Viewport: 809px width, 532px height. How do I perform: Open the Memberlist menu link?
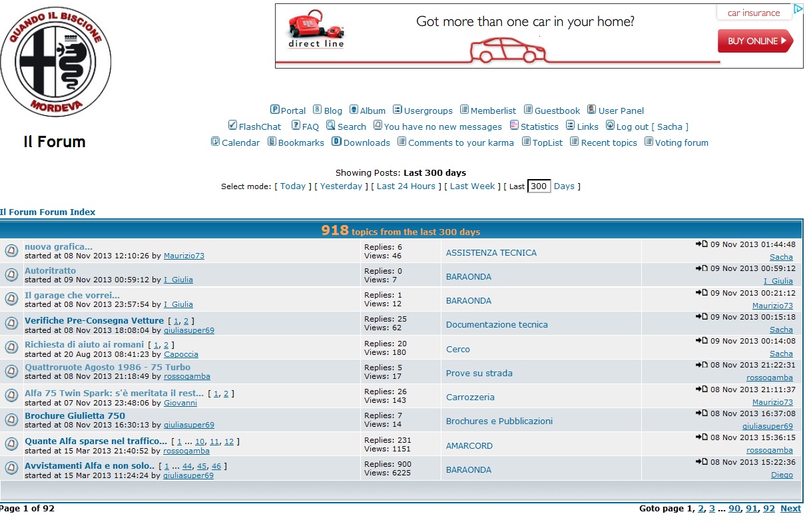point(493,111)
